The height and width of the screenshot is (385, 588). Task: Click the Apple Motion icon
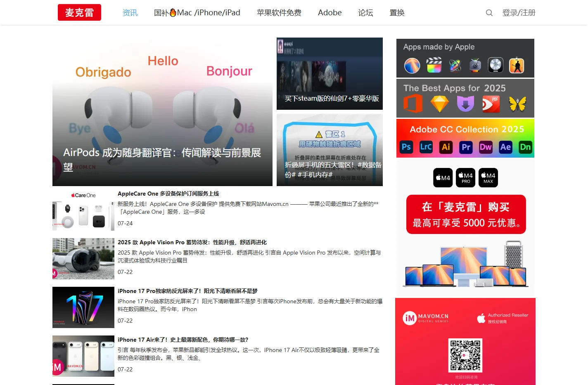pos(455,65)
